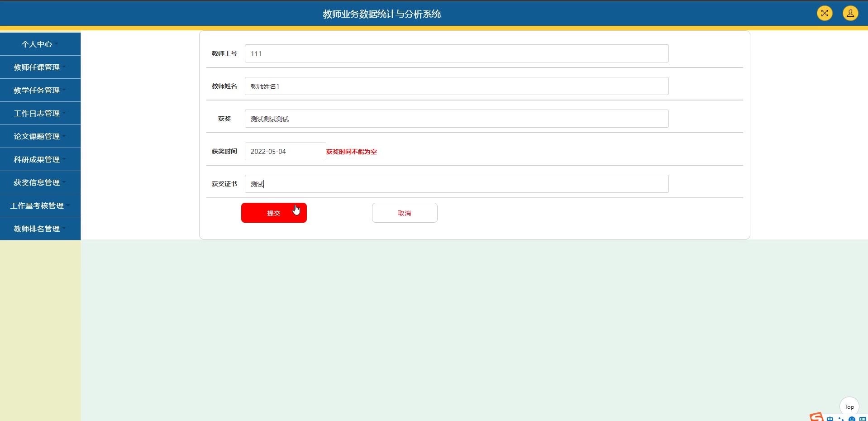Expand 教学任务管理 sidebar menu
This screenshot has height=421, width=868.
[x=40, y=90]
